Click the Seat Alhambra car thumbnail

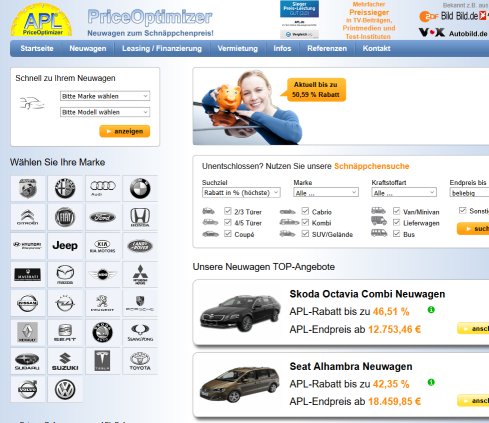(240, 384)
